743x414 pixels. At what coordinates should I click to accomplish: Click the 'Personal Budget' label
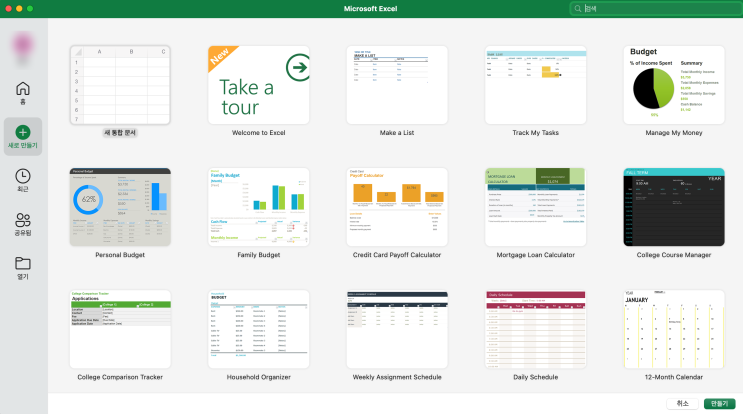120,255
